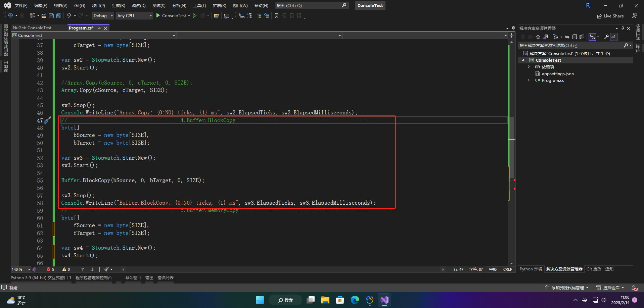Image resolution: width=644 pixels, height=308 pixels.
Task: Open the 输出 panel tab
Action: tap(149, 278)
